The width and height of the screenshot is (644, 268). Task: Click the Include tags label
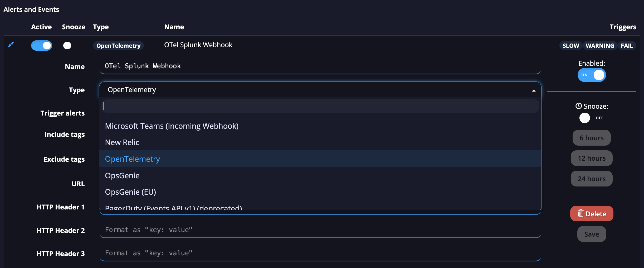coord(65,135)
